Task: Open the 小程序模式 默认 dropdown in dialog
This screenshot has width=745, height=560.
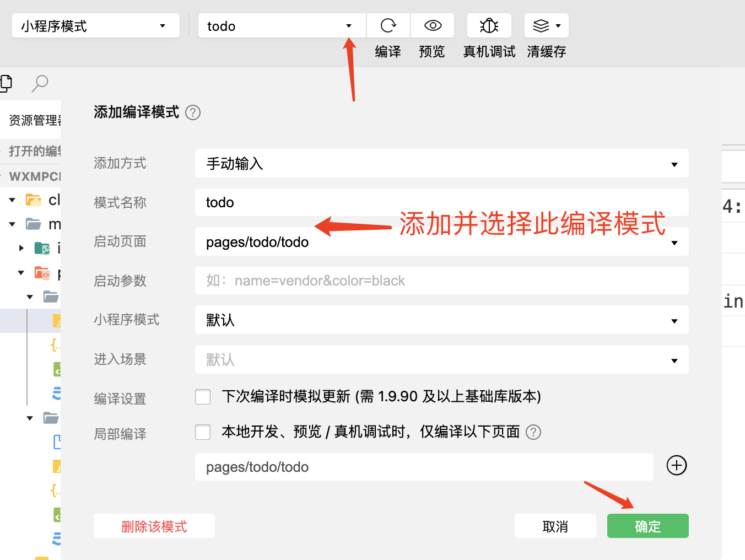Action: 442,320
